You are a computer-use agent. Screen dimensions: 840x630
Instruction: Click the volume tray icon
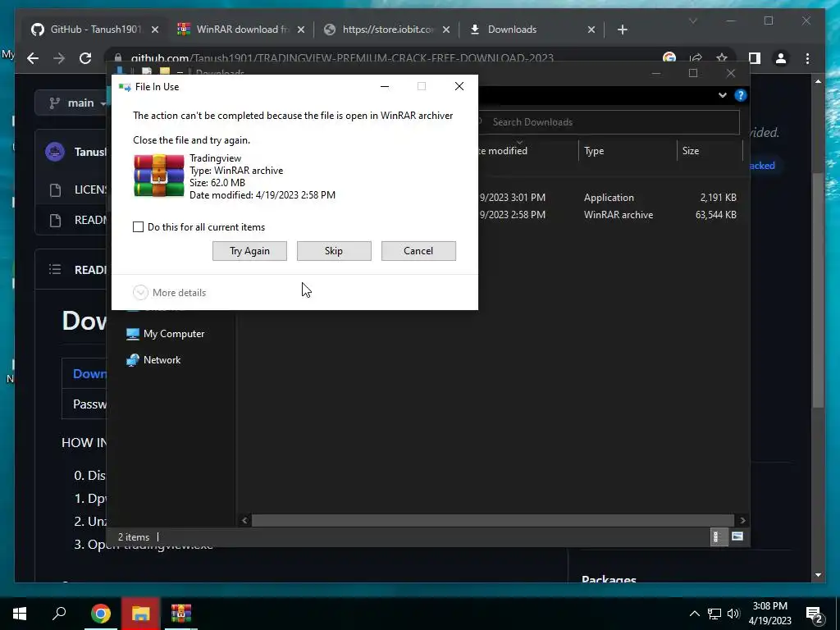point(733,614)
